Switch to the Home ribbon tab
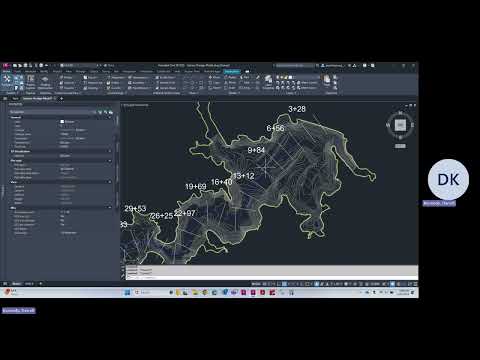This screenshot has height=360, width=480. tap(6, 71)
